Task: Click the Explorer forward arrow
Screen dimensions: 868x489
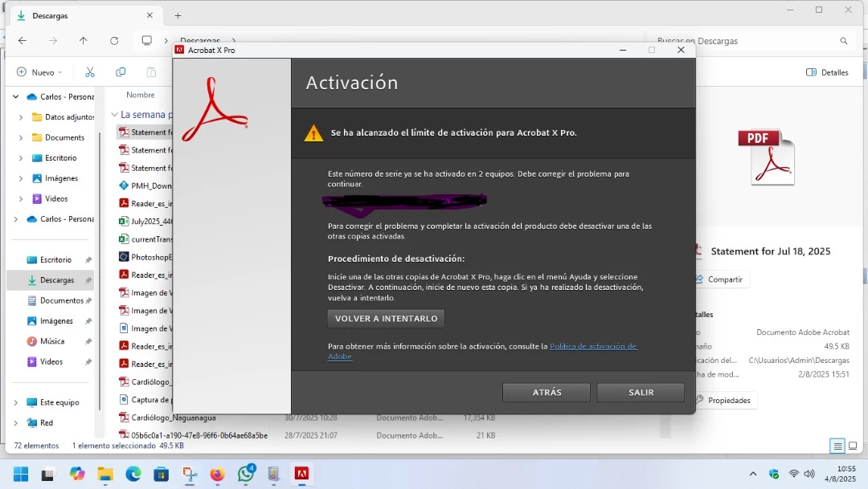Action: 52,40
